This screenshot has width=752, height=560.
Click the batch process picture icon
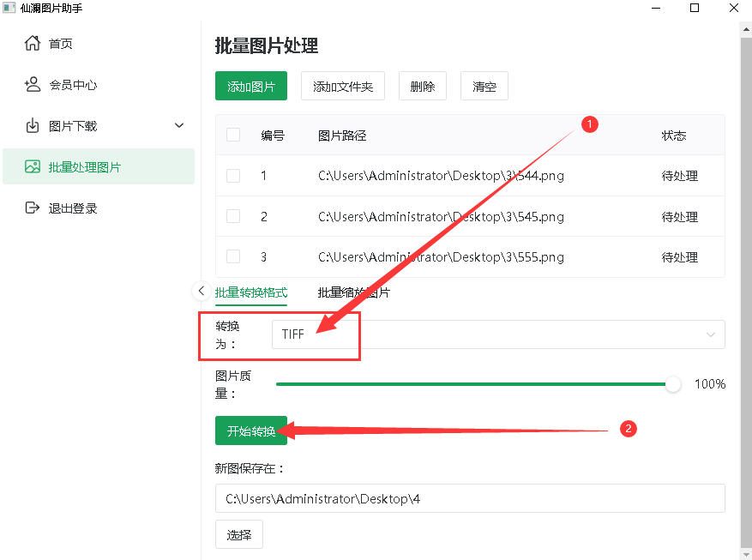point(33,166)
